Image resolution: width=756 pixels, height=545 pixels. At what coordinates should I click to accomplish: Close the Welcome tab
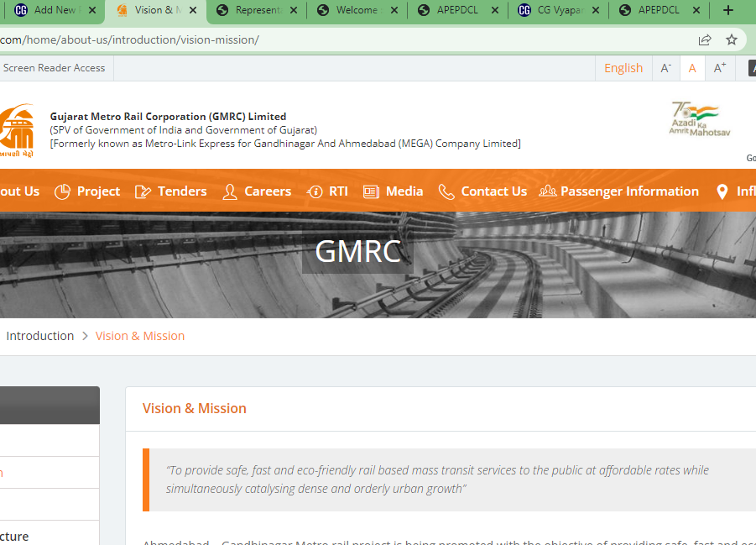click(394, 10)
